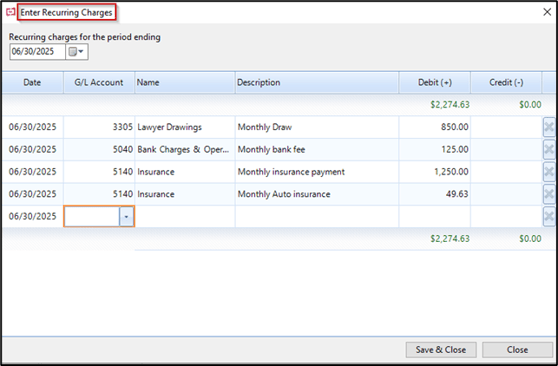Select the 1,250.00 debit amount

(435, 172)
